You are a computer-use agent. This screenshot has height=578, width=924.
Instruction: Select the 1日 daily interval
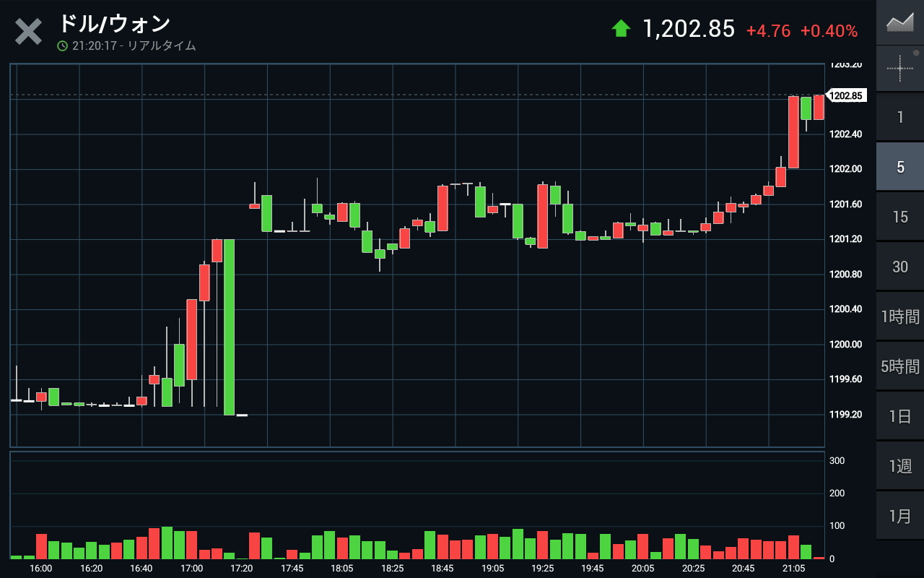click(899, 416)
